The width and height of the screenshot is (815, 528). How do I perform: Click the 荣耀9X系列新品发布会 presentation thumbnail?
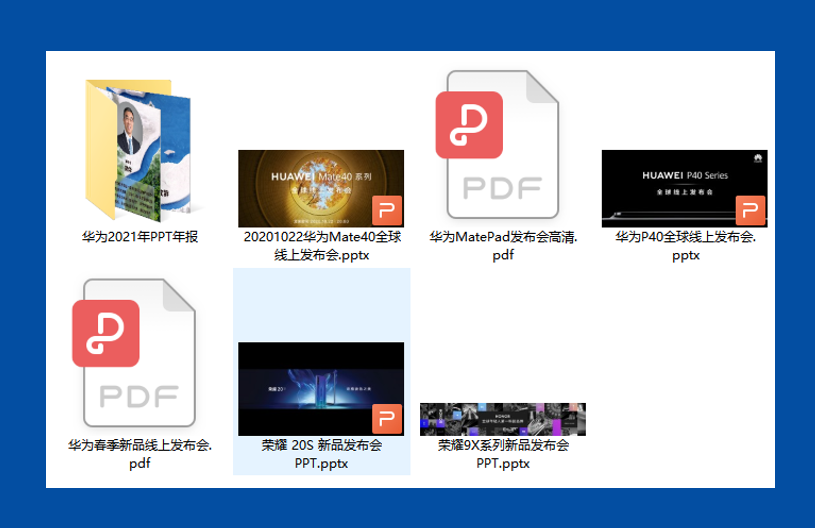(x=503, y=419)
